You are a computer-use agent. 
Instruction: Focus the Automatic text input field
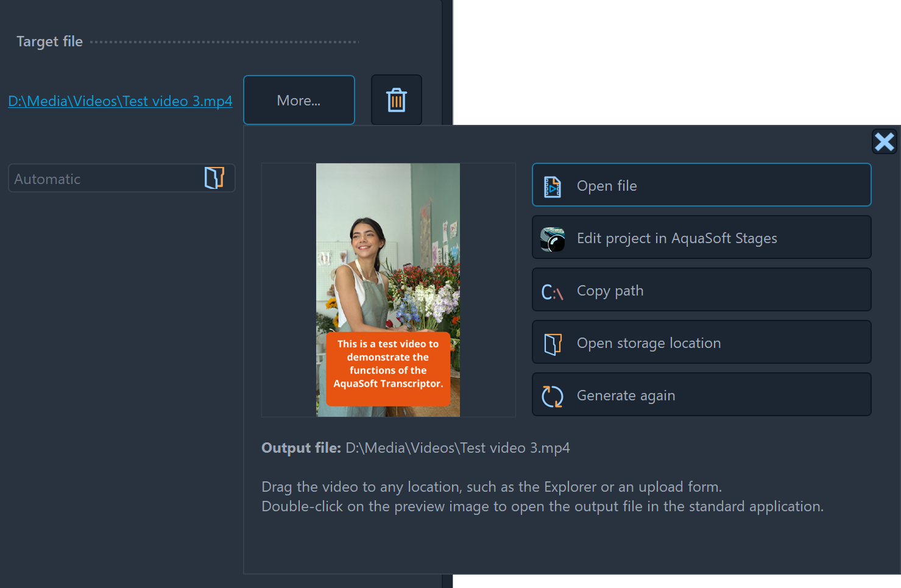(104, 179)
